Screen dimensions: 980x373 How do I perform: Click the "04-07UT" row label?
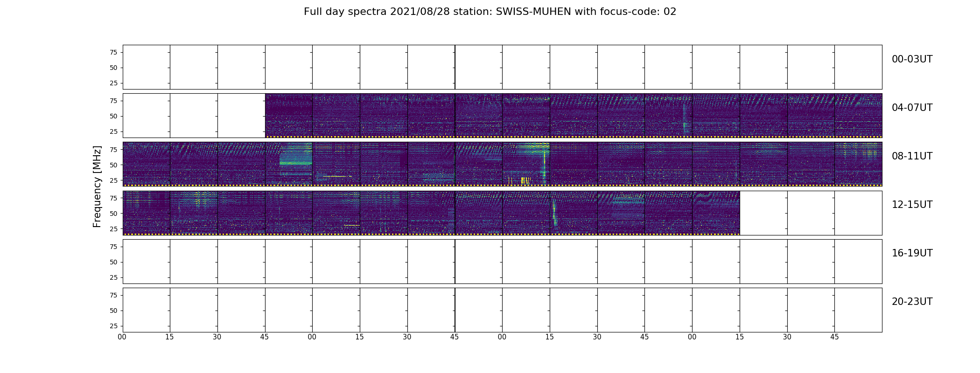pos(912,108)
